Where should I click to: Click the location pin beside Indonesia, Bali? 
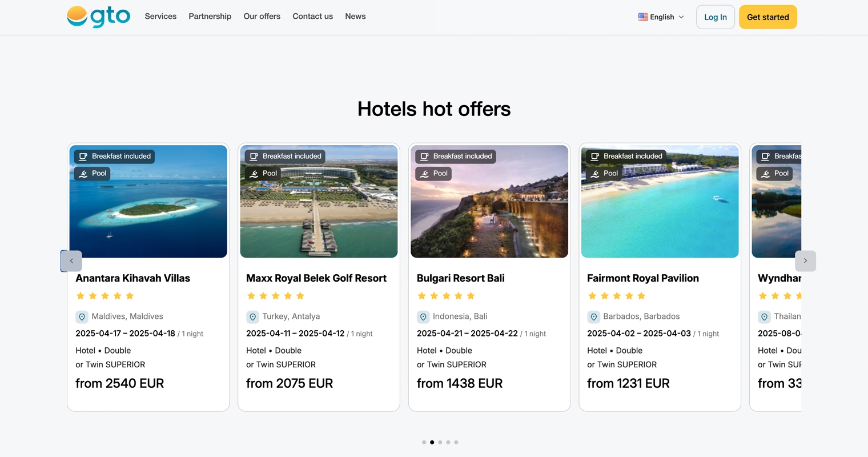pyautogui.click(x=423, y=317)
